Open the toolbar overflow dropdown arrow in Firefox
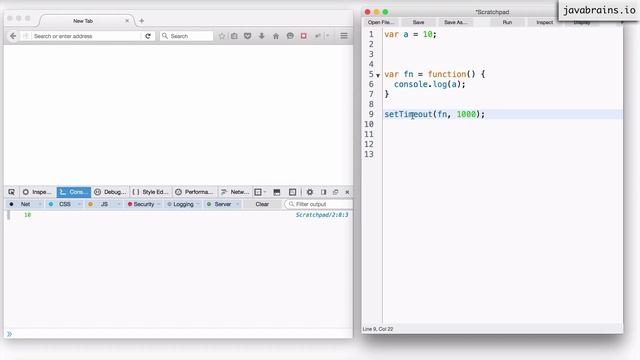640x360 pixels. pyautogui.click(x=327, y=36)
